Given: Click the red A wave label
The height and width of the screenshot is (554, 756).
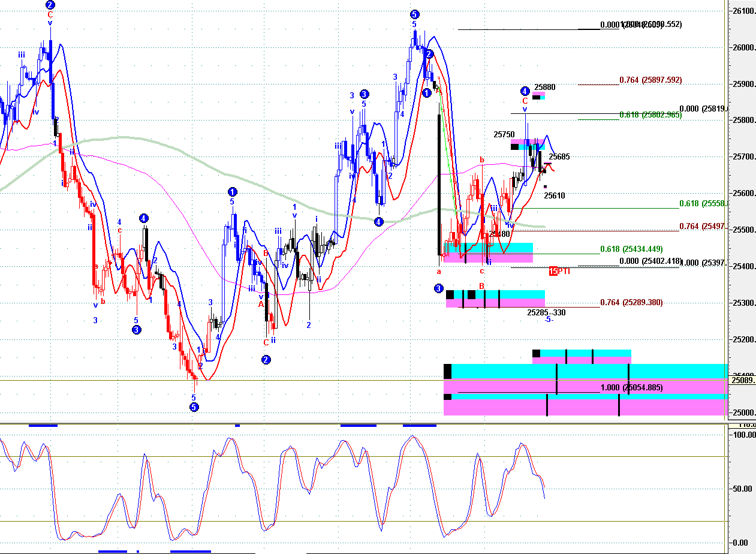Looking at the screenshot, I should point(261,304).
